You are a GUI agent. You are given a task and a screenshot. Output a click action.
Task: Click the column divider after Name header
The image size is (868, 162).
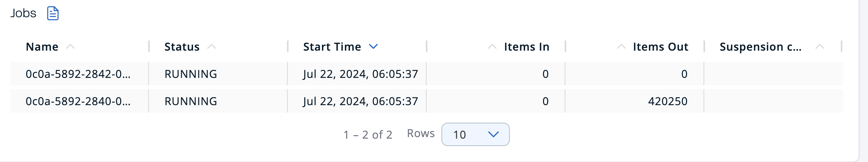coord(149,46)
